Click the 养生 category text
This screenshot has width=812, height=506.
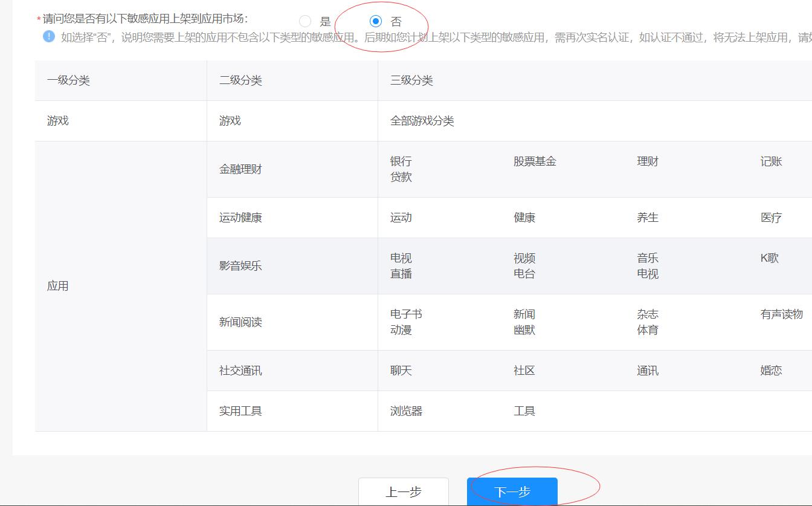[x=648, y=218]
